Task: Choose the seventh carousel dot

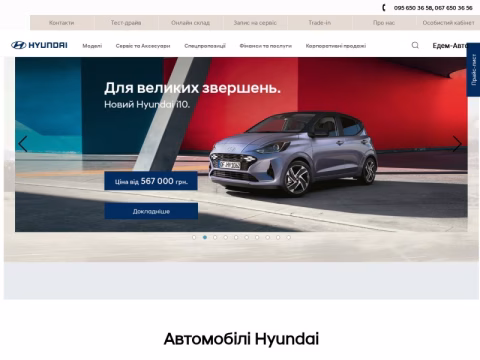Action: pos(257,237)
